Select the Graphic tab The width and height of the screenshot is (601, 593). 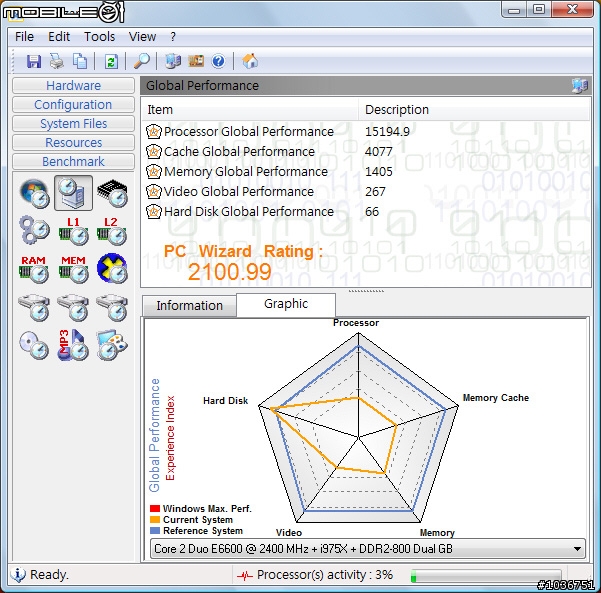(286, 304)
